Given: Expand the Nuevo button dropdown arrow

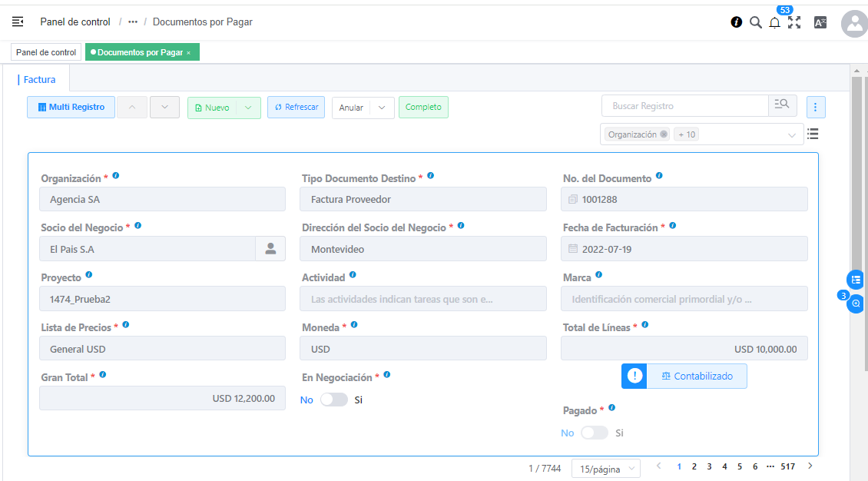Looking at the screenshot, I should pos(248,108).
